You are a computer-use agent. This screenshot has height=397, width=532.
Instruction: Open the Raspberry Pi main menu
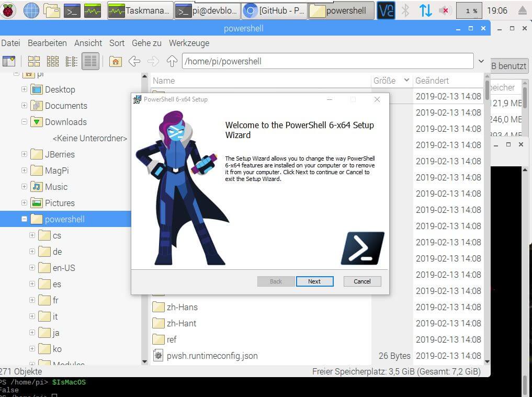point(8,10)
